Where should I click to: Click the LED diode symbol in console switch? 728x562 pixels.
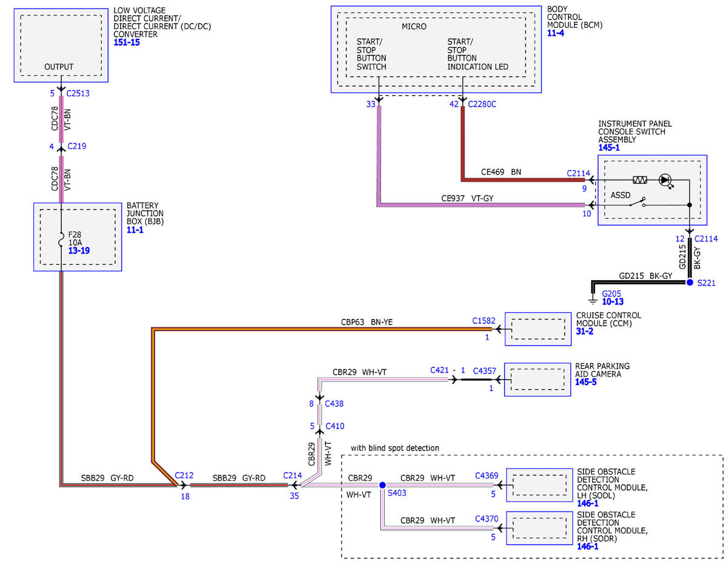click(666, 180)
